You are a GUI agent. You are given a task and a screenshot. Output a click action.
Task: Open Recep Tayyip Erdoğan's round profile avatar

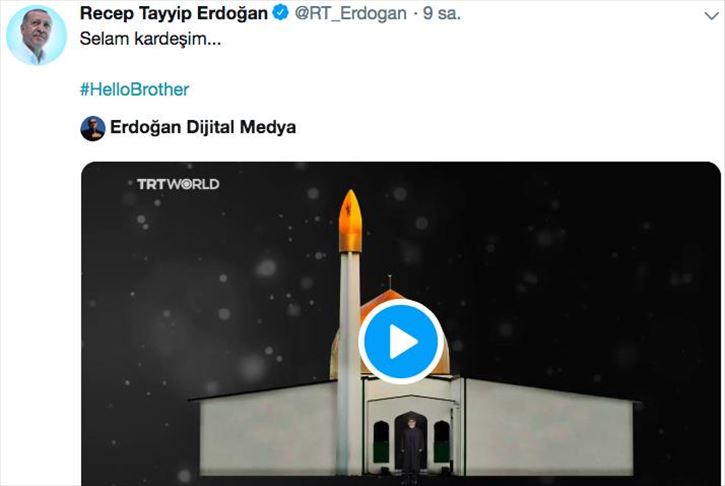[36, 35]
